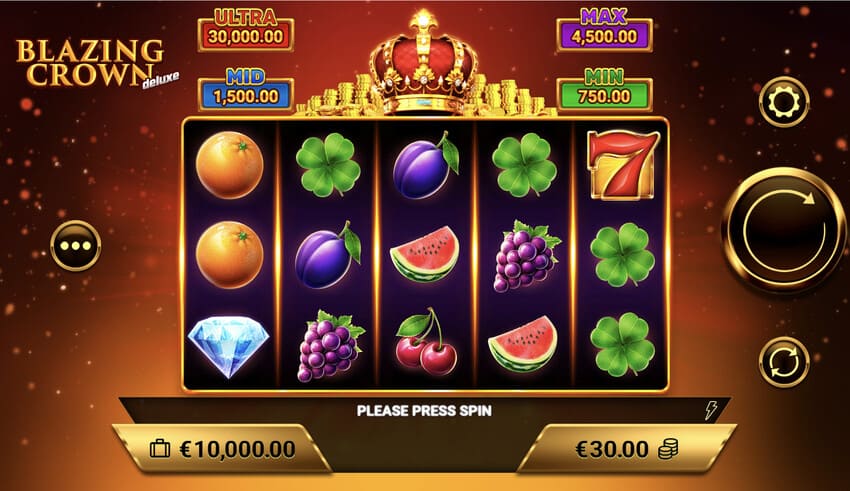Screen dimensions: 850x491
Task: Click the cherries symbol on the middle reel
Action: point(427,342)
